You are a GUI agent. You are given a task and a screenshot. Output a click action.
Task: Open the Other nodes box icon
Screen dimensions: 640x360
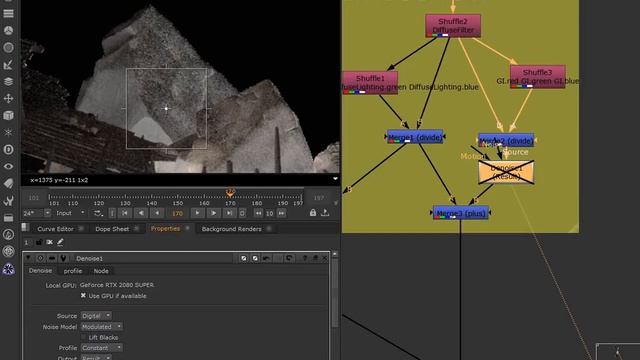[8, 218]
